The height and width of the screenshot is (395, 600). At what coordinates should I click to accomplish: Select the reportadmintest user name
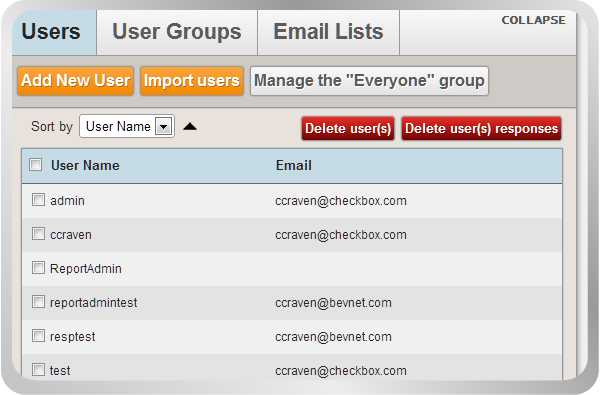(94, 303)
